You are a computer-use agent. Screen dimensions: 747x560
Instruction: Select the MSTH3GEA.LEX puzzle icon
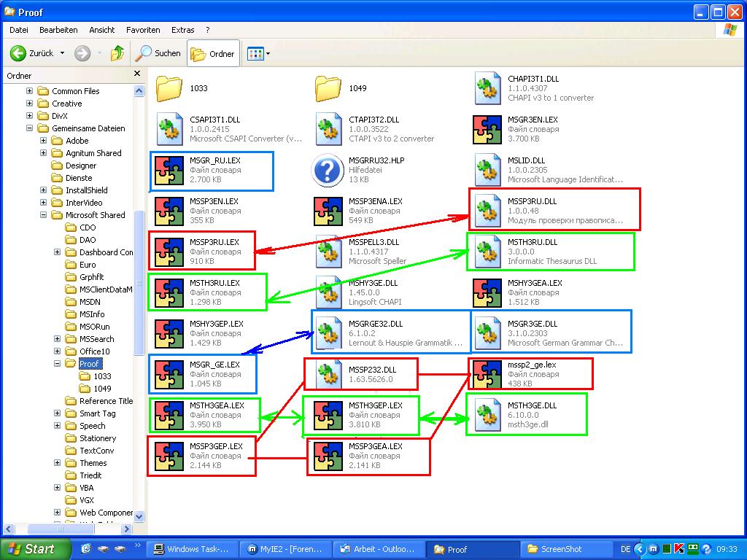pyautogui.click(x=169, y=415)
